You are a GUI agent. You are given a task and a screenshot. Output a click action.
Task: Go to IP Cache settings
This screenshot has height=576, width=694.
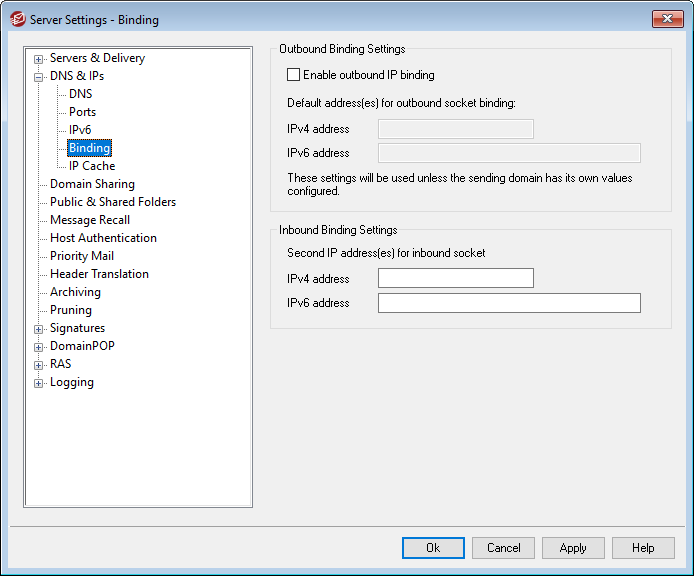pyautogui.click(x=91, y=166)
